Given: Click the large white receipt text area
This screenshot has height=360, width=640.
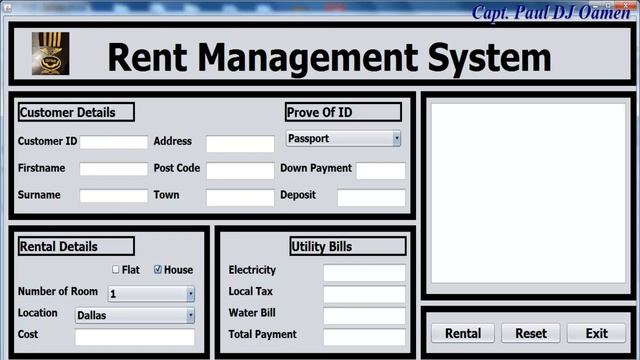Looking at the screenshot, I should 529,193.
